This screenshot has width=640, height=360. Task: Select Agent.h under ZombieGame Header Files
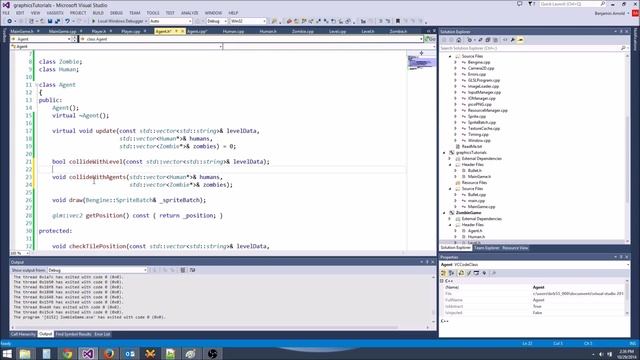[x=475, y=231]
